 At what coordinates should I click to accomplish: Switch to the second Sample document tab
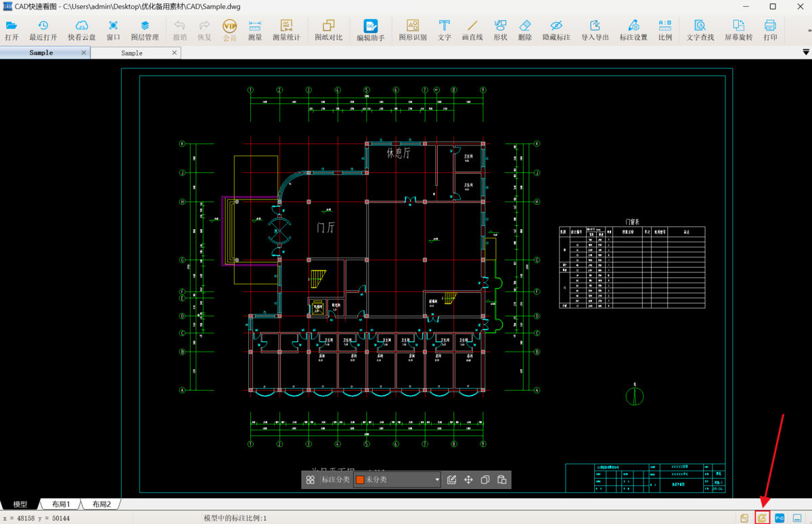coord(132,53)
